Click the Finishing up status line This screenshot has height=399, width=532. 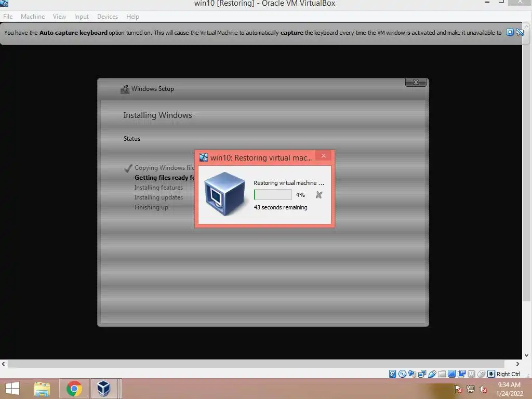point(151,207)
